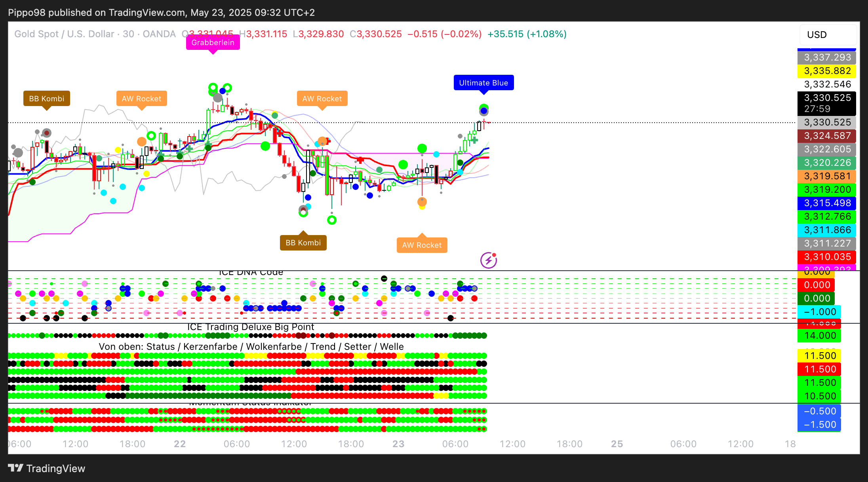Click the date 23 on the time axis
Screen dimensions: 868x482
[398, 444]
